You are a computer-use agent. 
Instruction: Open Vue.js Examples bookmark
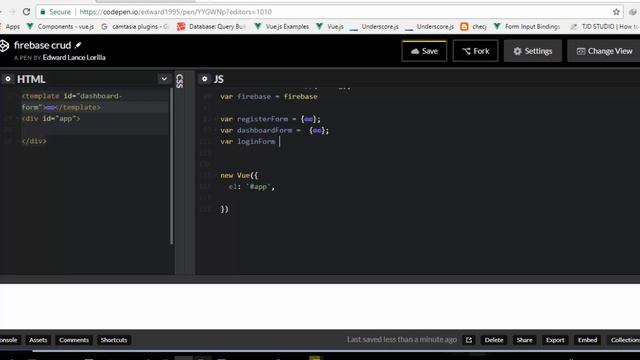[x=282, y=27]
